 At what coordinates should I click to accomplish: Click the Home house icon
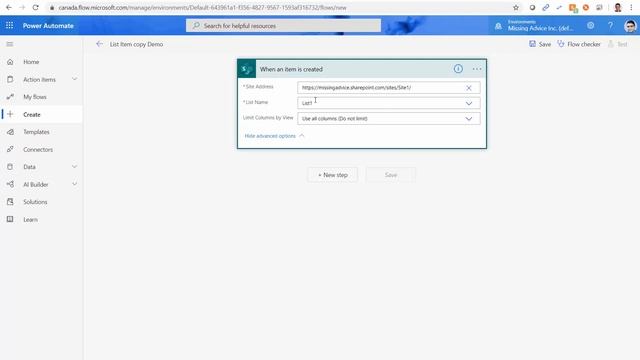pos(10,62)
